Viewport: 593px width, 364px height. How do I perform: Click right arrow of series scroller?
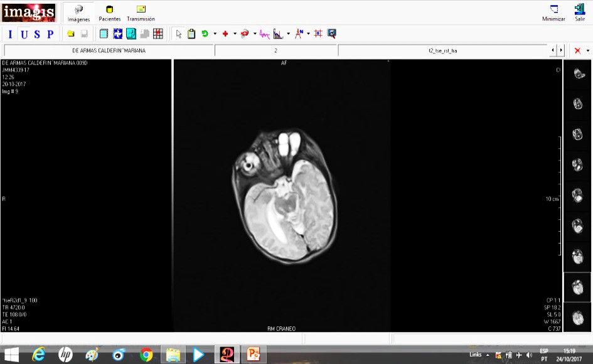[561, 50]
